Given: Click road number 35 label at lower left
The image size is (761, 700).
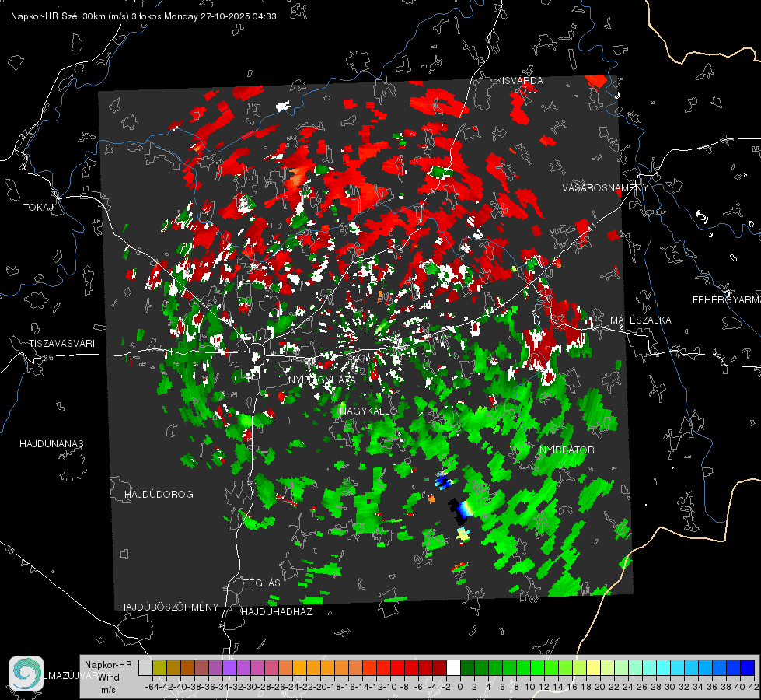Looking at the screenshot, I should tap(9, 550).
